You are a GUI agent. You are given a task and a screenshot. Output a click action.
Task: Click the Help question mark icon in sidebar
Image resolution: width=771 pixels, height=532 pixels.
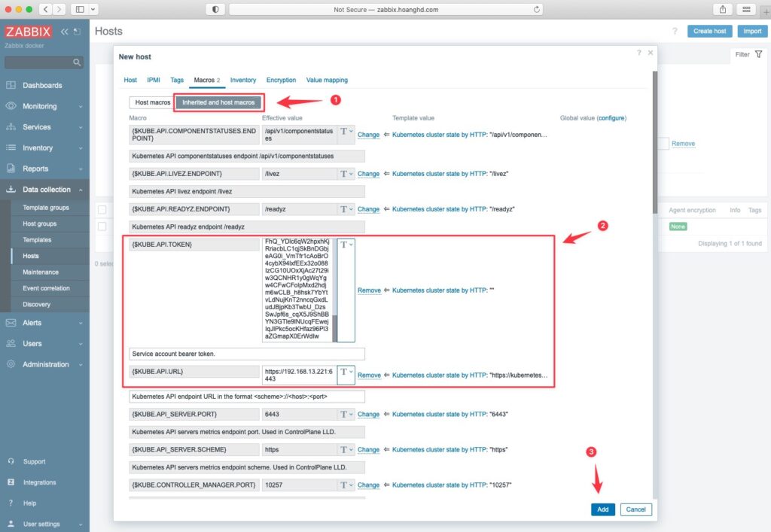click(x=11, y=503)
